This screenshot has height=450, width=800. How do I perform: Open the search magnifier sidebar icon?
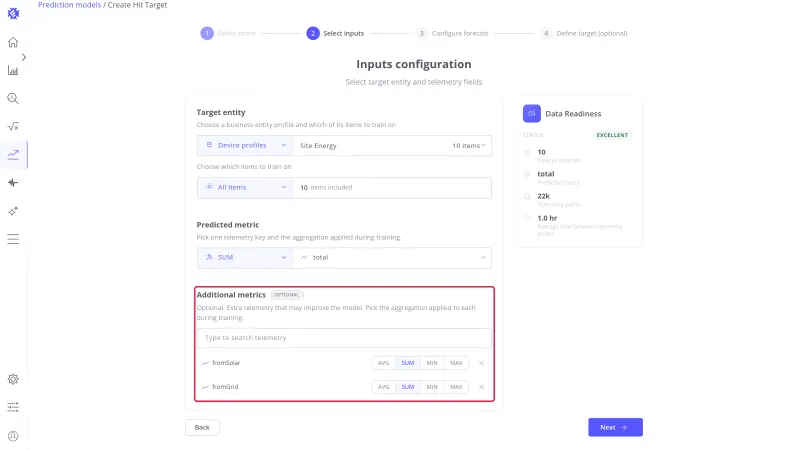pyautogui.click(x=13, y=98)
